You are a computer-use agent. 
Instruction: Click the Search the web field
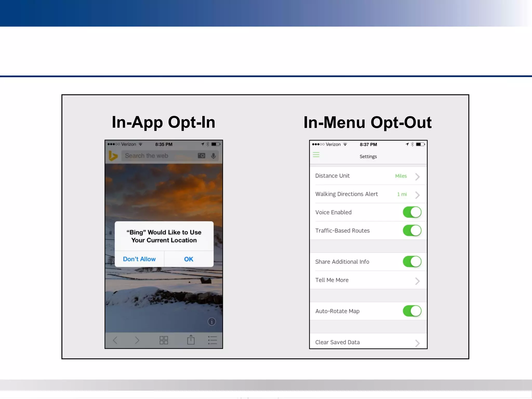coord(170,156)
